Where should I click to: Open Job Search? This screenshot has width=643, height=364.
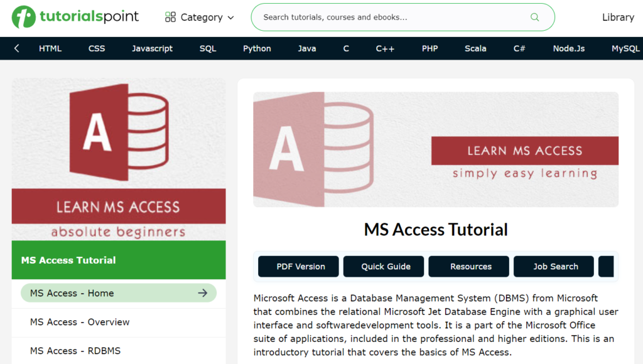(553, 266)
